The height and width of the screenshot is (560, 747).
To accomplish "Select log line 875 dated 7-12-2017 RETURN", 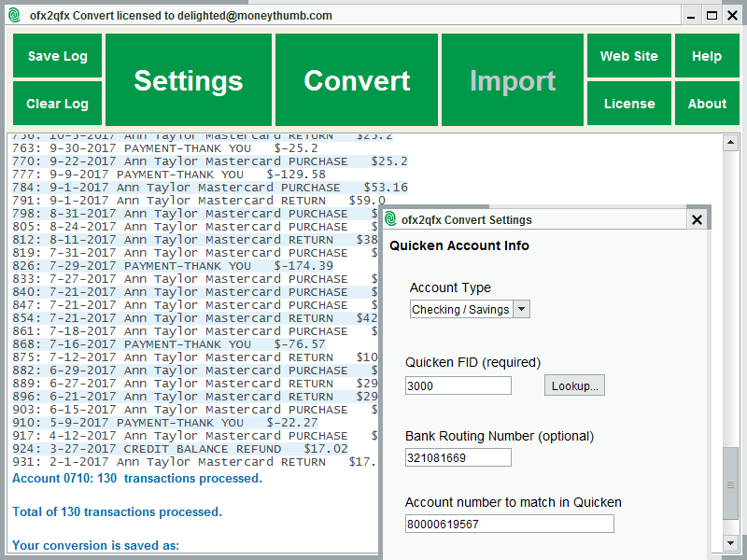I will click(195, 357).
